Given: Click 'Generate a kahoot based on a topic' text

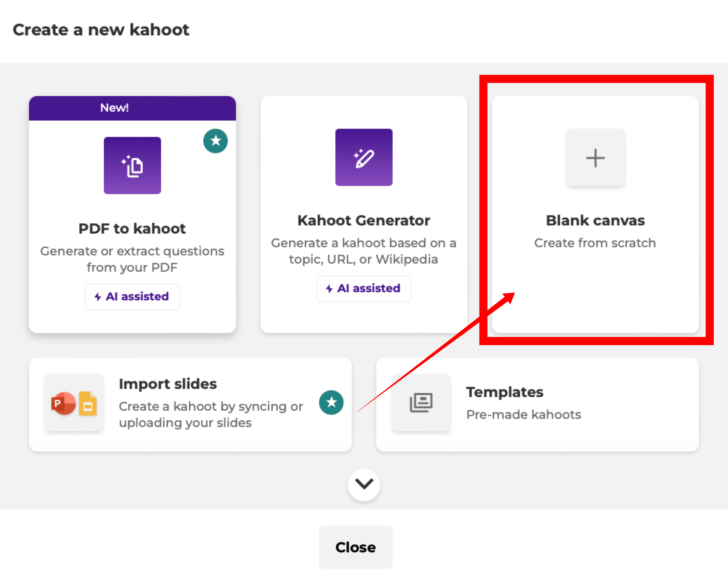Looking at the screenshot, I should pyautogui.click(x=364, y=251).
